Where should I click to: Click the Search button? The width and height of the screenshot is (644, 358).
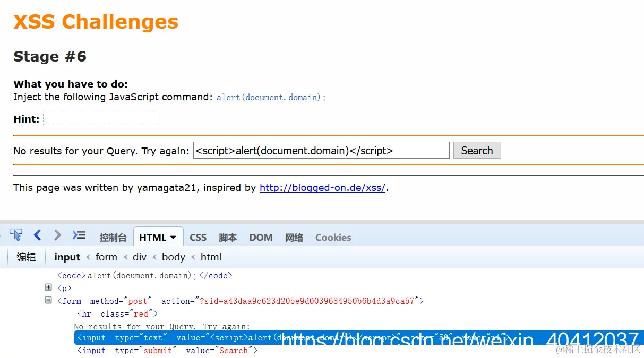477,150
